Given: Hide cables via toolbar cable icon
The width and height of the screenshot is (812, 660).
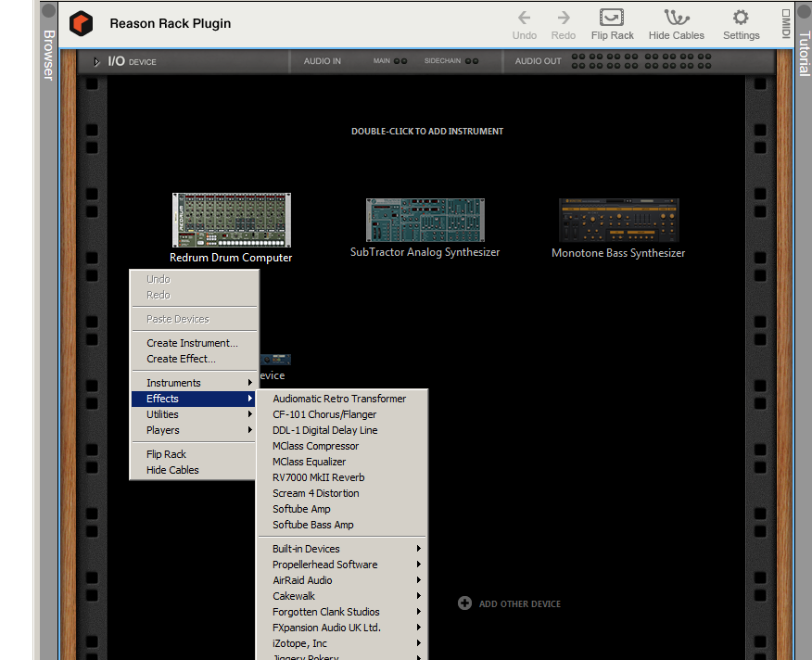Looking at the screenshot, I should pyautogui.click(x=677, y=18).
